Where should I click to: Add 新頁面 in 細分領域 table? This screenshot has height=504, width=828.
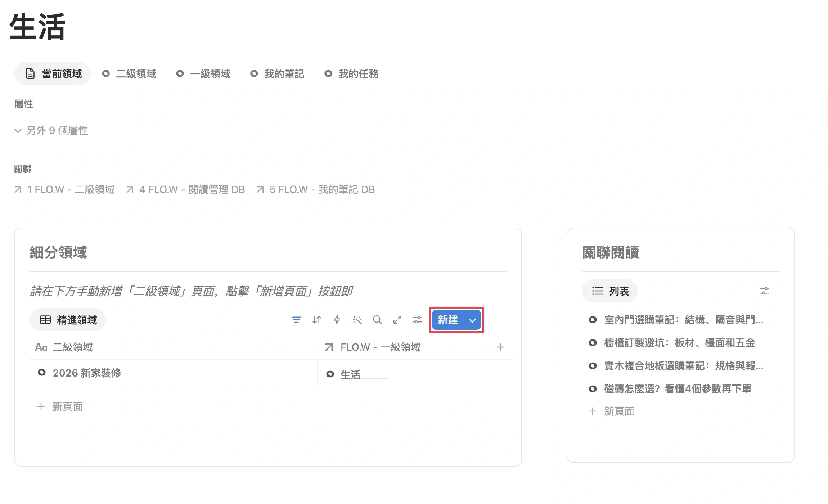pyautogui.click(x=60, y=406)
